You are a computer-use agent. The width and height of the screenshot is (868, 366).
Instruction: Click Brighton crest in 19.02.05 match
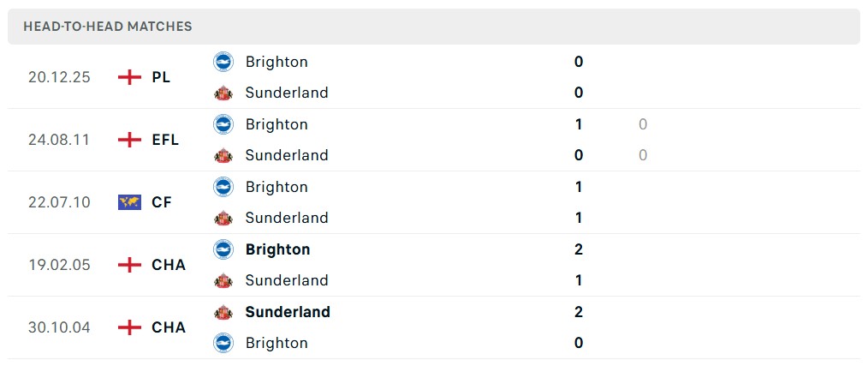[223, 249]
